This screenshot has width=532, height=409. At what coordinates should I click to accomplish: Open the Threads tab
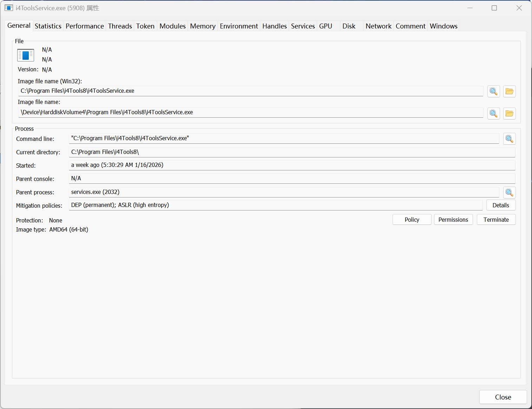(120, 26)
